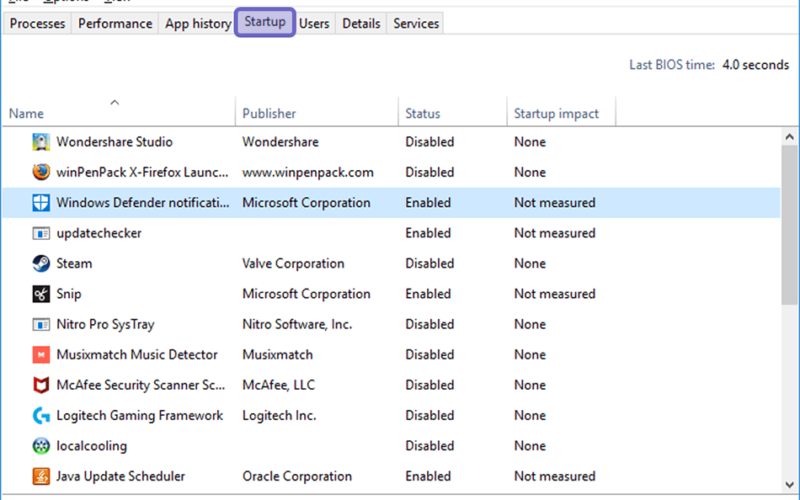Screen dimensions: 800x500
Task: Click the sort arrow above Name column
Action: click(x=115, y=103)
